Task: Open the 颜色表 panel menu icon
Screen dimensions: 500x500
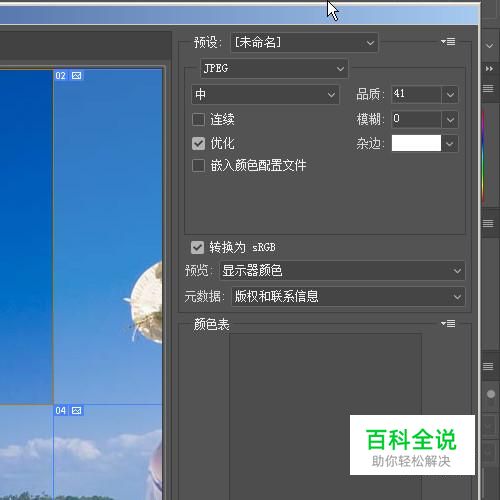Action: coord(448,323)
